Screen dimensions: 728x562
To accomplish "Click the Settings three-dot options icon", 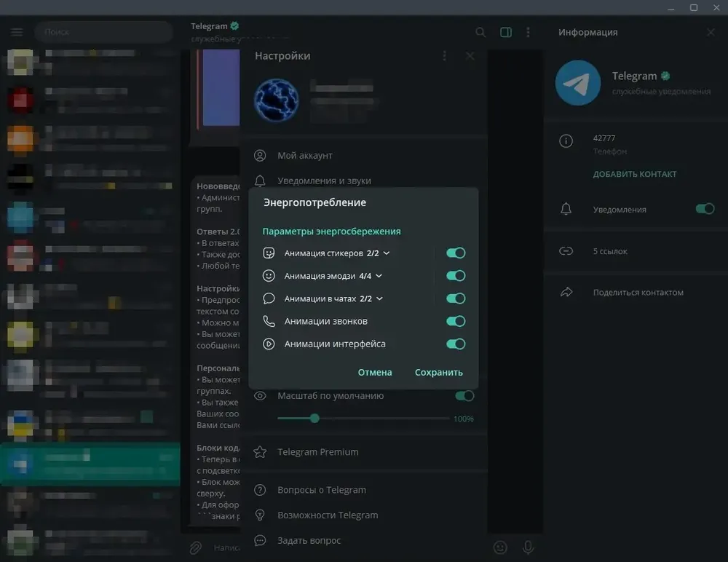I will tap(444, 56).
